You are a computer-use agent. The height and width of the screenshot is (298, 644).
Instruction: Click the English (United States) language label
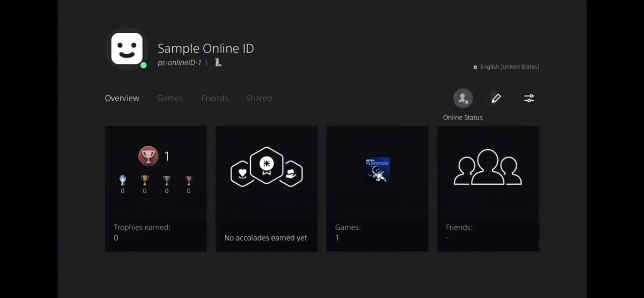(509, 67)
